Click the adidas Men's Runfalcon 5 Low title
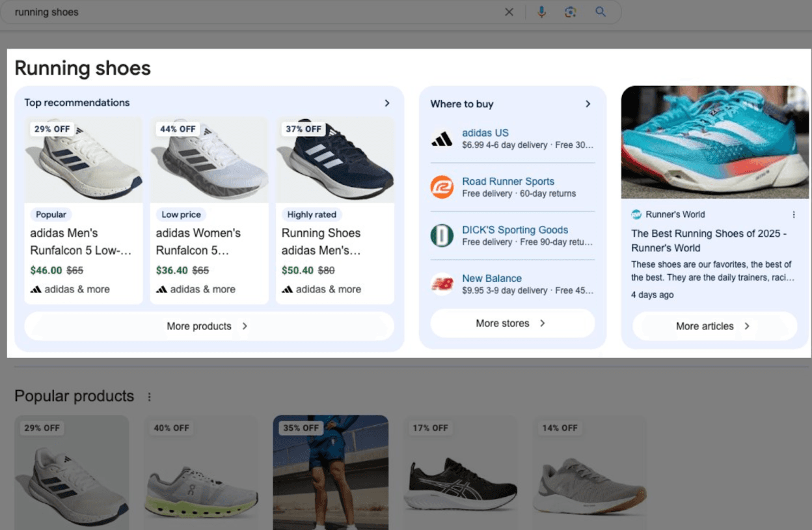The image size is (812, 530). (81, 242)
